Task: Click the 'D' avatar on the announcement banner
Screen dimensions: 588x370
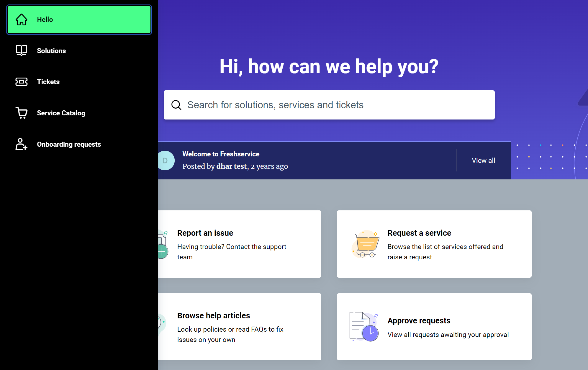Action: 166,161
